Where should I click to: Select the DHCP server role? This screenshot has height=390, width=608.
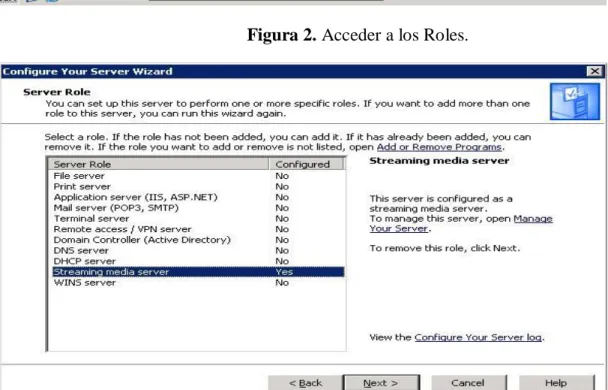click(198, 261)
